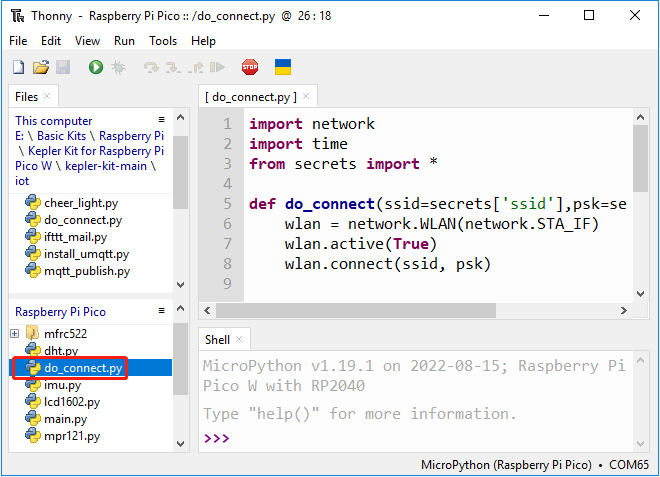Click down arrow of Pico files scrollbar
This screenshot has width=660, height=477.
click(181, 443)
